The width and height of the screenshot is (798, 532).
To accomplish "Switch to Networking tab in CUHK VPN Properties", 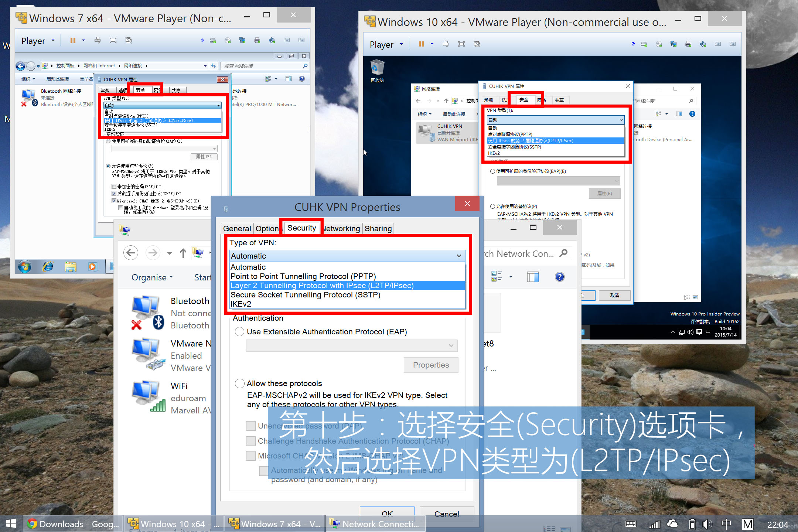I will [341, 229].
